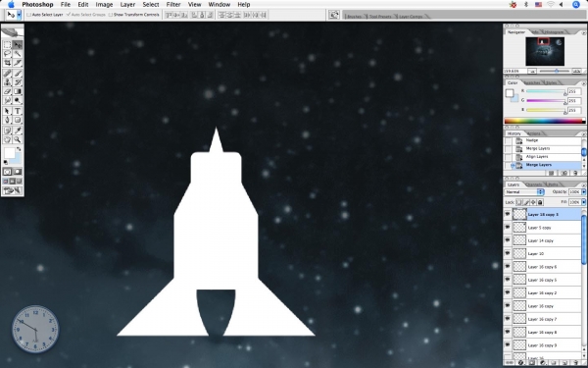
Task: Select the Eraser tool
Action: 8,91
